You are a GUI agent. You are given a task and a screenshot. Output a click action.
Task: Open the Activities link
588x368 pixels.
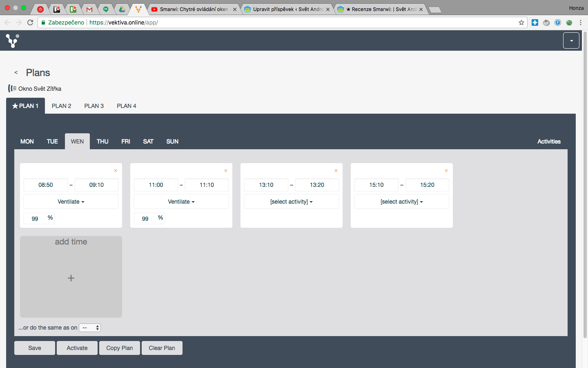549,141
